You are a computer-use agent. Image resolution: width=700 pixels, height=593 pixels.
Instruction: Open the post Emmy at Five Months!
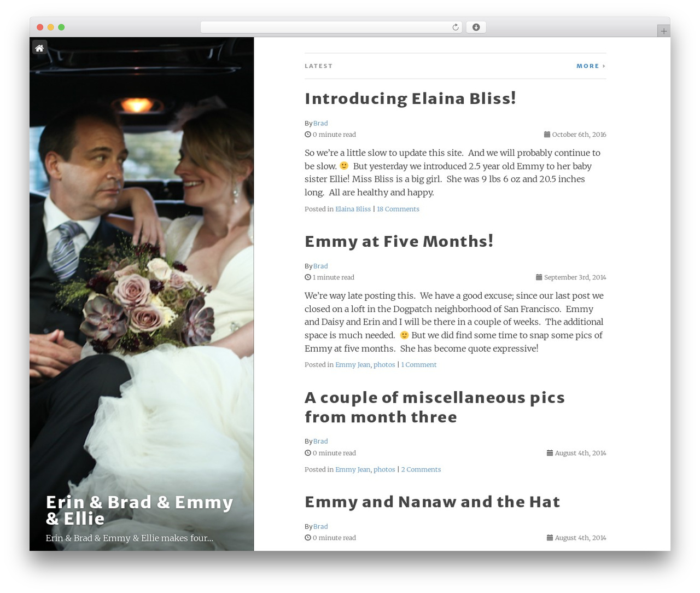pyautogui.click(x=399, y=241)
